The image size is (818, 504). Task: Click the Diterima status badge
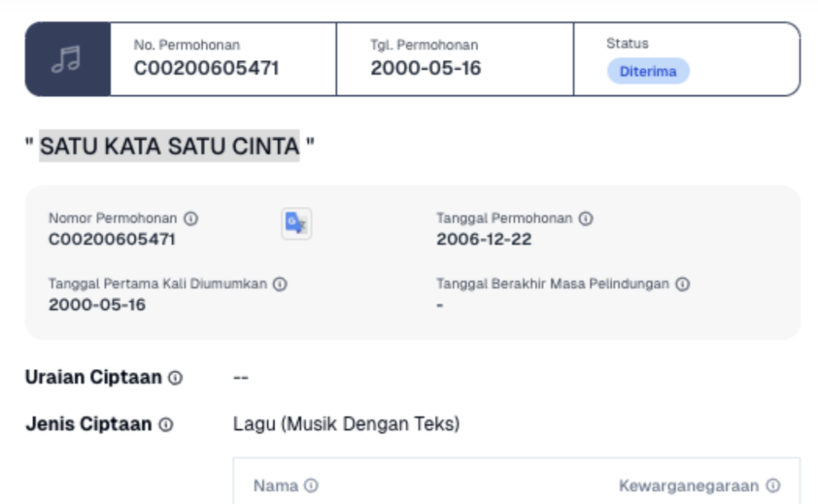(648, 71)
